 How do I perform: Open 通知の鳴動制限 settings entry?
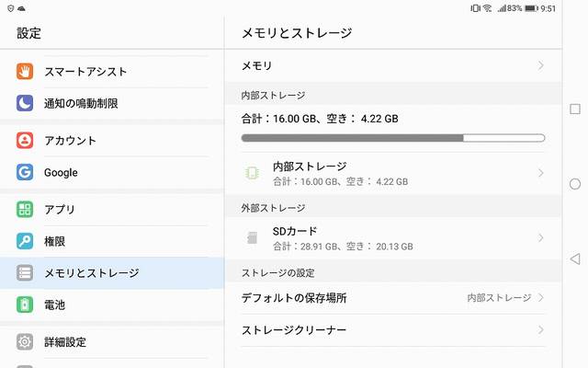[x=81, y=103]
